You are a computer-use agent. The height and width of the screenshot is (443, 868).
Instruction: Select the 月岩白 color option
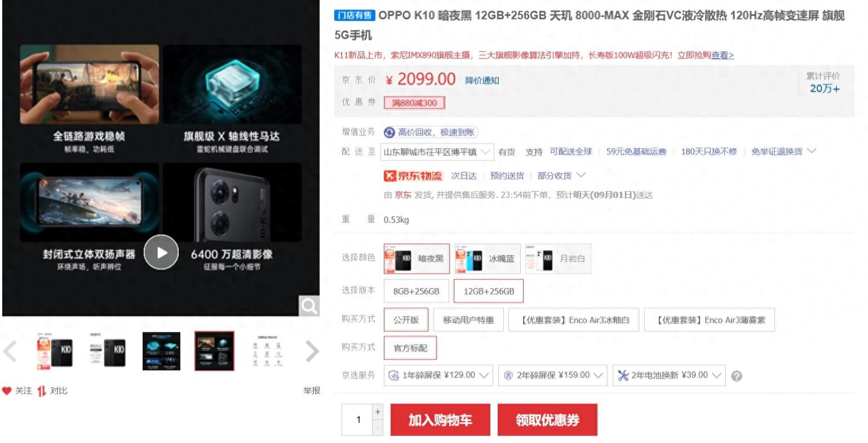[558, 259]
